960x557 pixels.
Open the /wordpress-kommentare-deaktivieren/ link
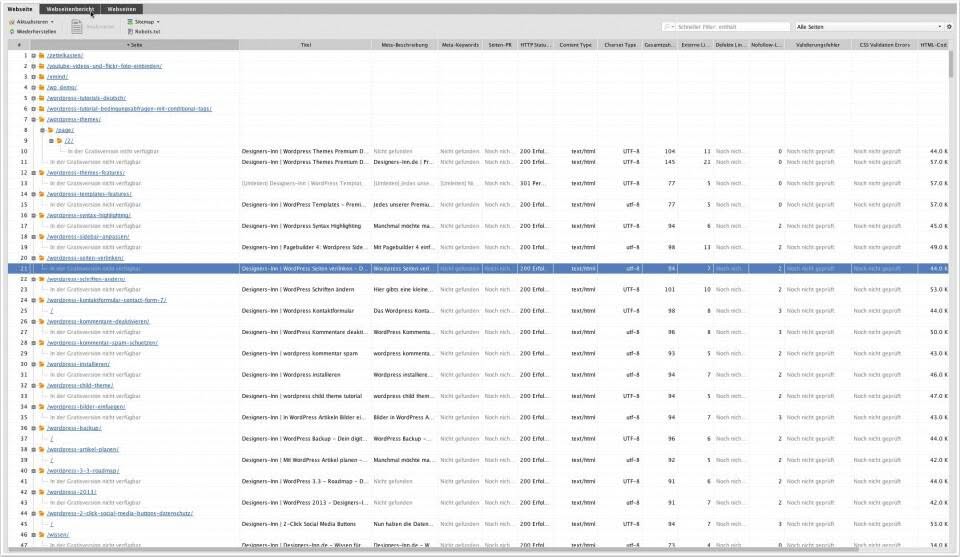pos(98,321)
